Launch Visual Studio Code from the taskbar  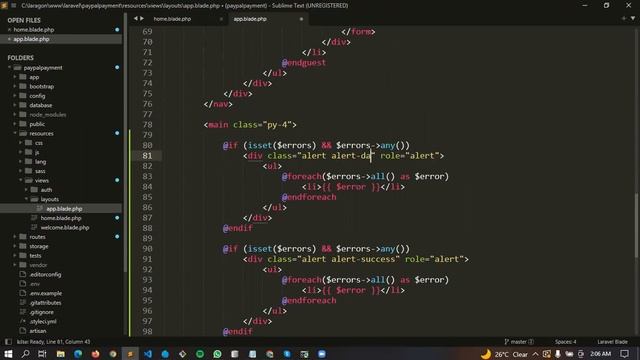[148, 353]
